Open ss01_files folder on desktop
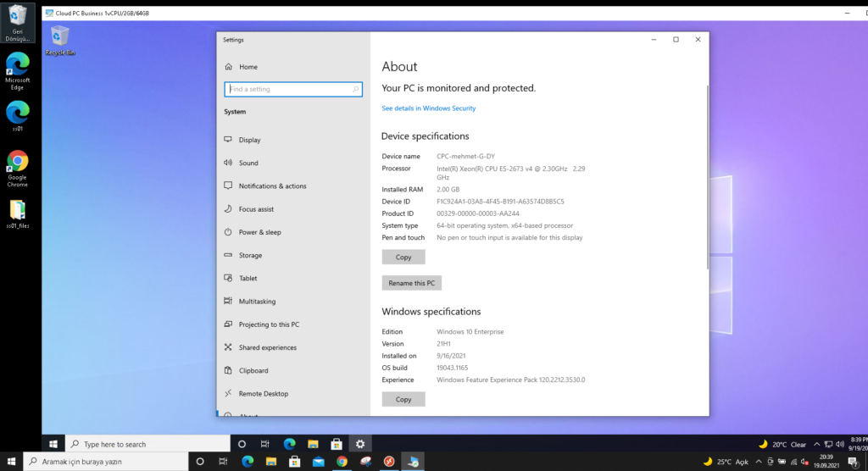868x471 pixels. pos(17,214)
